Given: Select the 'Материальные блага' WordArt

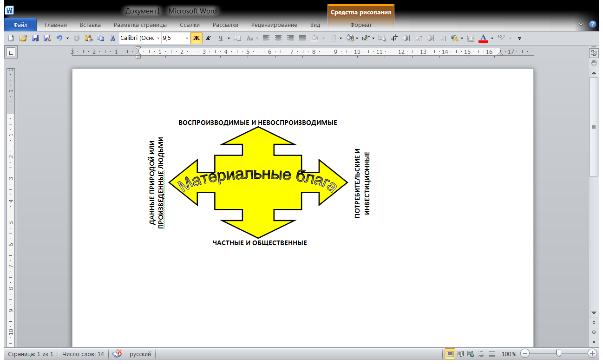Looking at the screenshot, I should pos(258,181).
